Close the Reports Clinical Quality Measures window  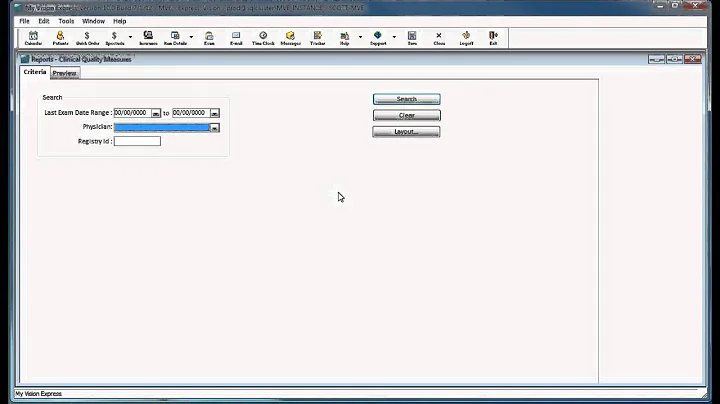click(x=692, y=59)
